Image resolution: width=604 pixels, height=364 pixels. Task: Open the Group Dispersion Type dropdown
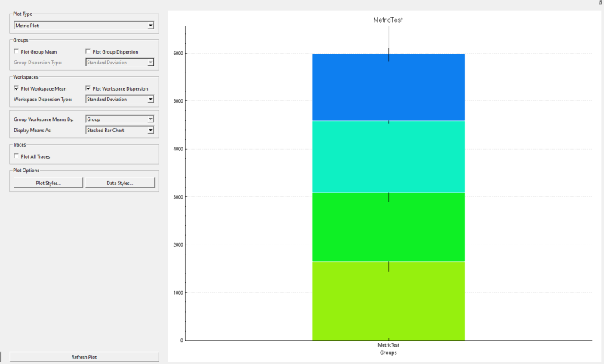pos(119,63)
